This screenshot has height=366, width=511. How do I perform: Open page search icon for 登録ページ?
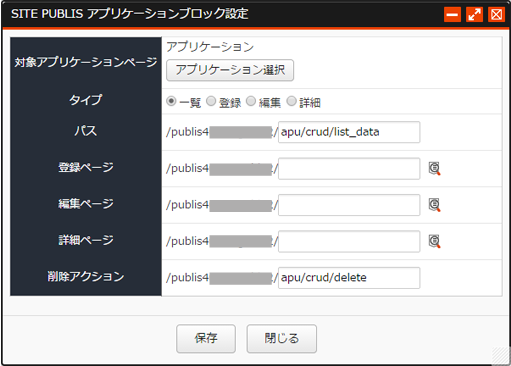[x=434, y=168]
